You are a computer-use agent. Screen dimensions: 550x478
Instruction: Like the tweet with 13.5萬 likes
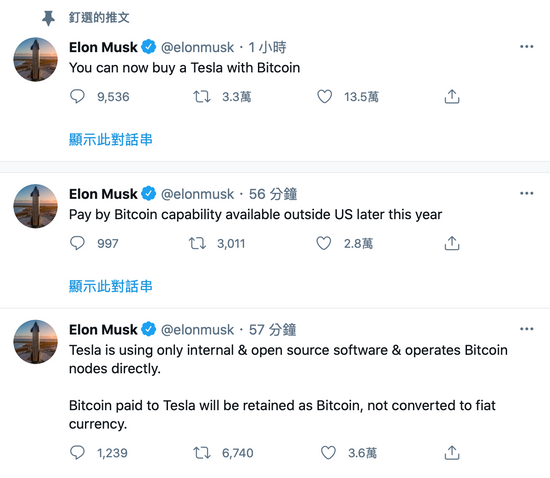pyautogui.click(x=324, y=96)
